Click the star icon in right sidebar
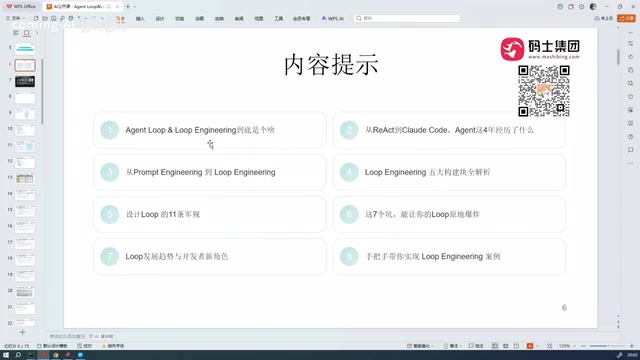 click(631, 57)
